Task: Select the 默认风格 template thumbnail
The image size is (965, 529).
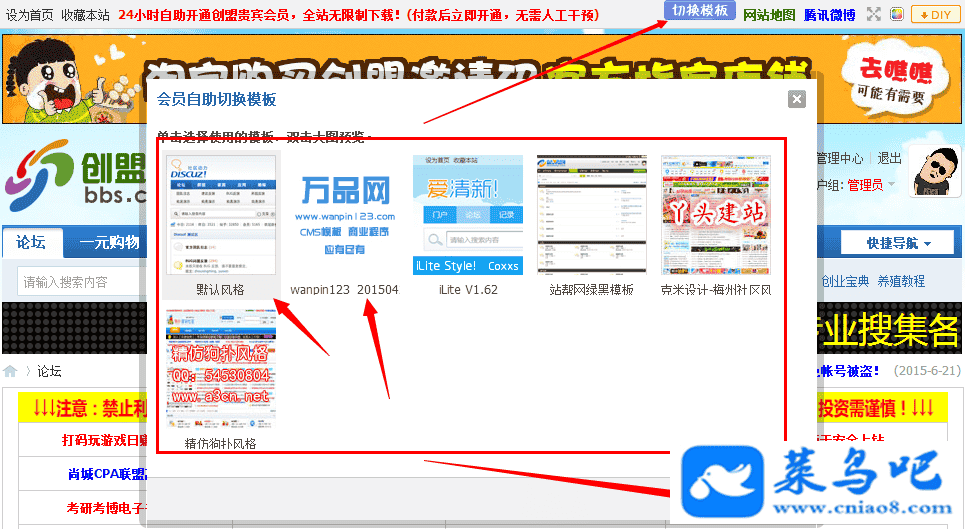Action: (222, 215)
